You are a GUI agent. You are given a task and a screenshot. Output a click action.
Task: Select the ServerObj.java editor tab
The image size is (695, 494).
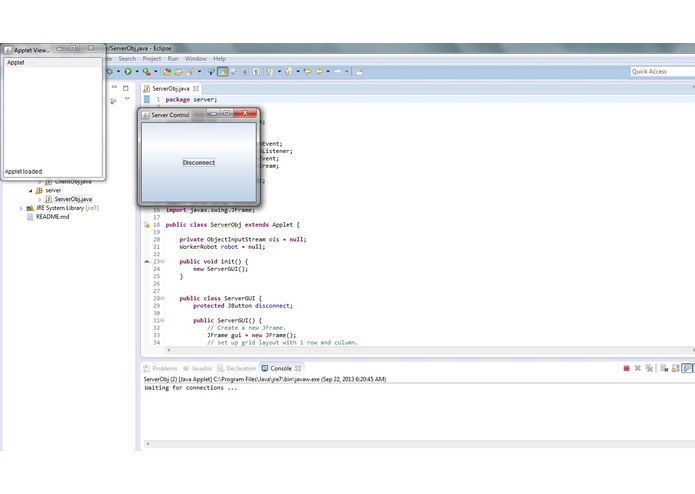[171, 89]
